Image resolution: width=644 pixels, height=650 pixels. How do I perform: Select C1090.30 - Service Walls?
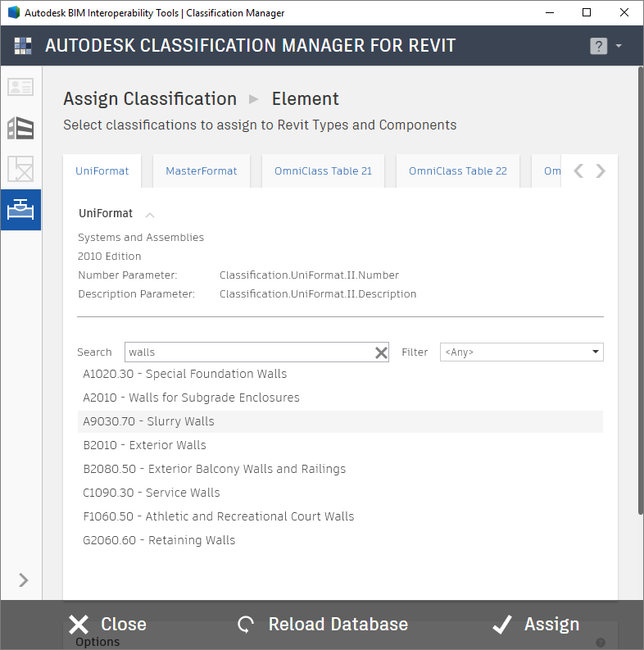click(x=340, y=493)
